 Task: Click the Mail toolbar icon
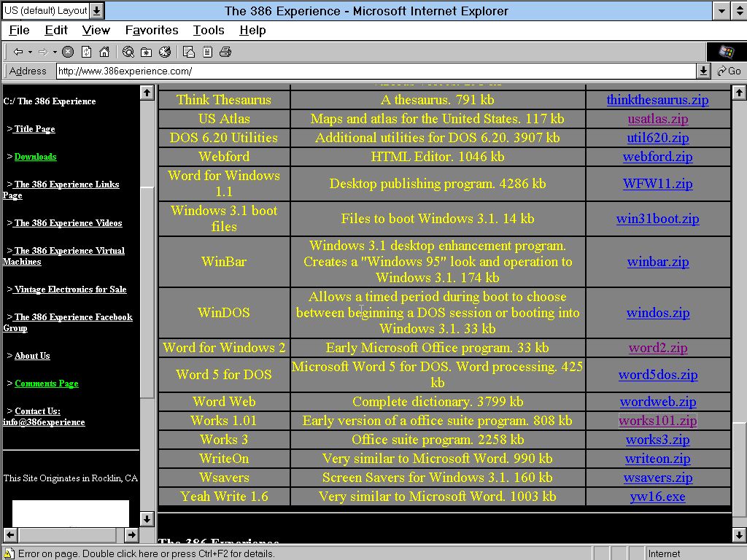189,52
